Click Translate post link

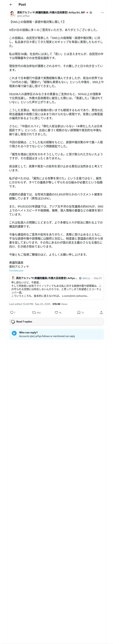click(16, 271)
